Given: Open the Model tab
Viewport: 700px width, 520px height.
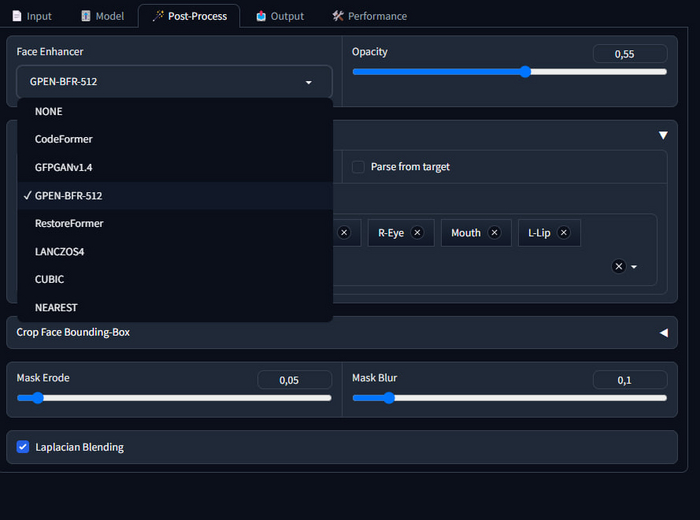Looking at the screenshot, I should (101, 16).
